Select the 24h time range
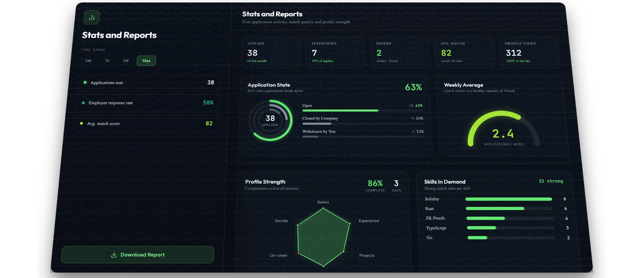Screen dimensions: 644x278 (x=88, y=60)
